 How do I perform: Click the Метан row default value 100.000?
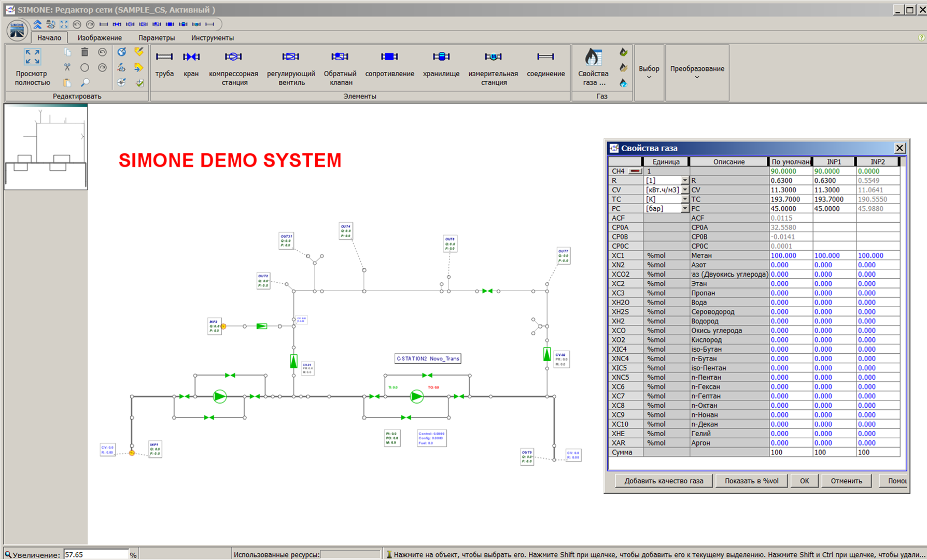(x=790, y=255)
